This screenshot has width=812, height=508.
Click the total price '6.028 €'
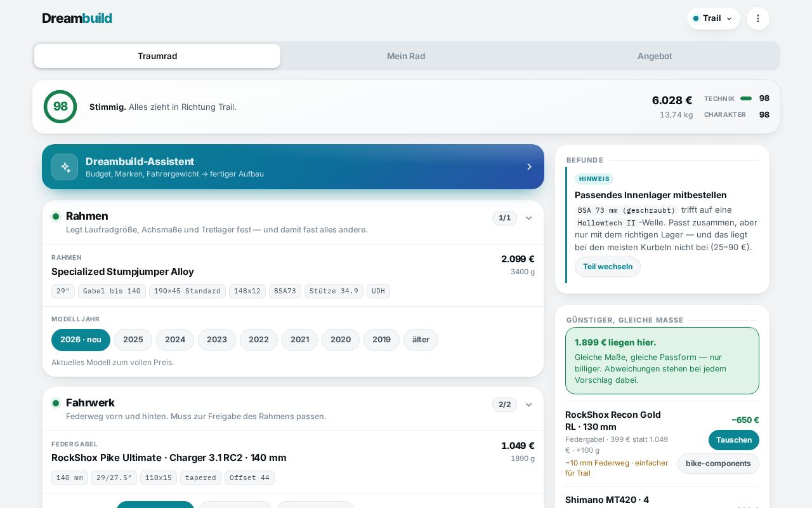point(672,100)
